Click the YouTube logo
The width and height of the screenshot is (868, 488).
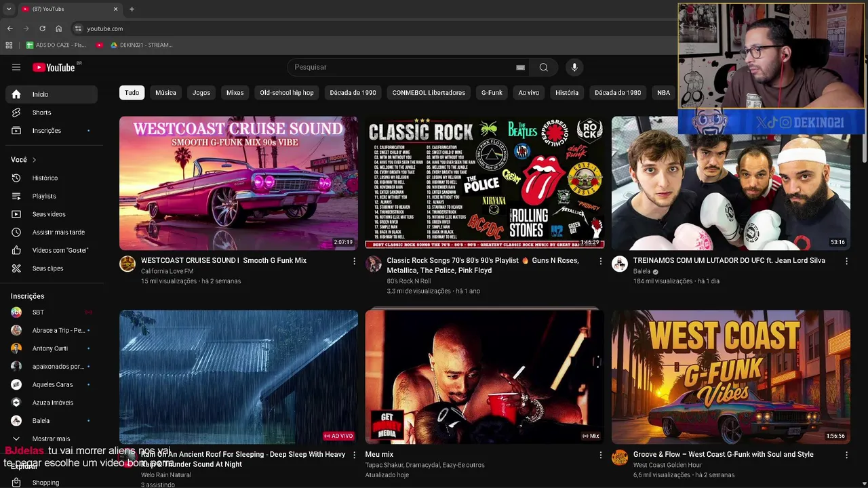pyautogui.click(x=54, y=67)
